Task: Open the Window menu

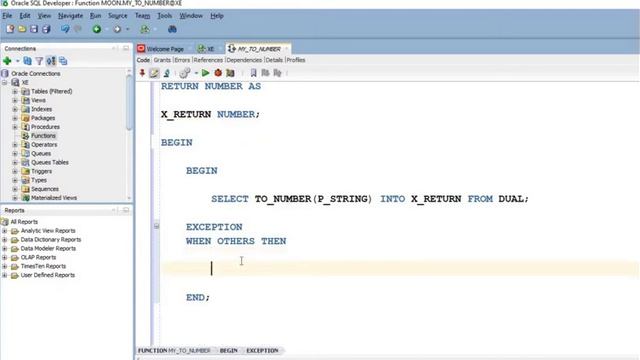Action: click(x=191, y=16)
